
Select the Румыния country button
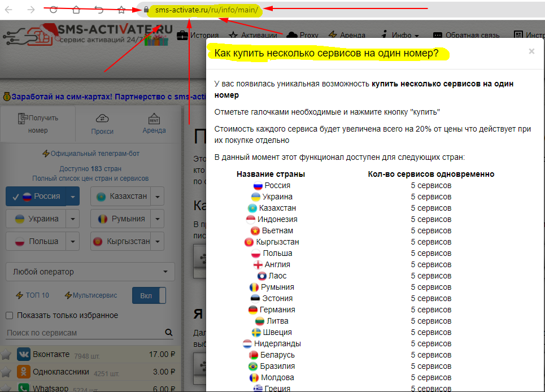pos(121,219)
